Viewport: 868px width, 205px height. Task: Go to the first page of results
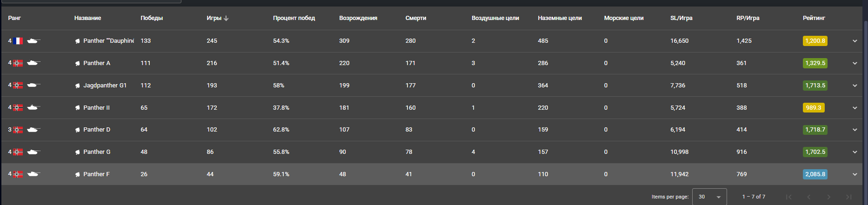(788, 197)
